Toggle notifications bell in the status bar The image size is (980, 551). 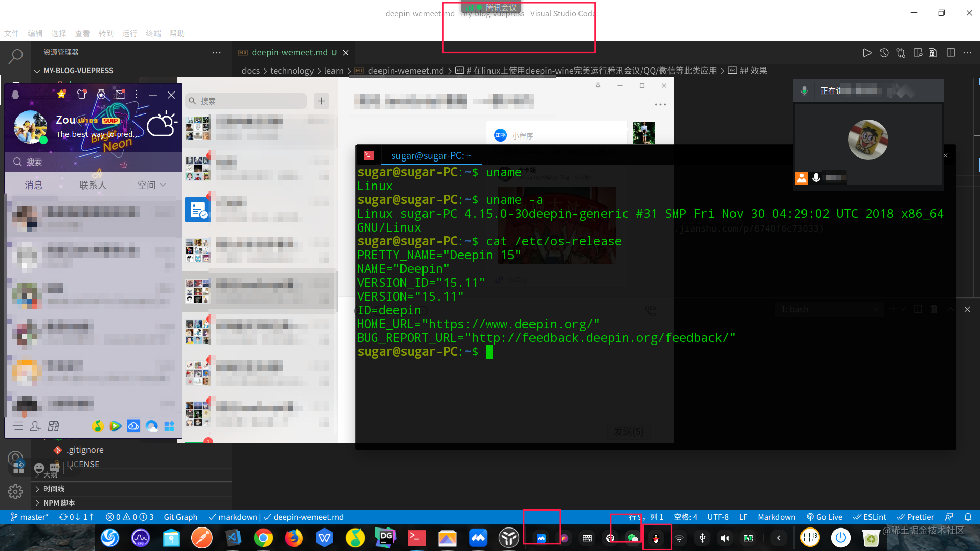(x=968, y=517)
